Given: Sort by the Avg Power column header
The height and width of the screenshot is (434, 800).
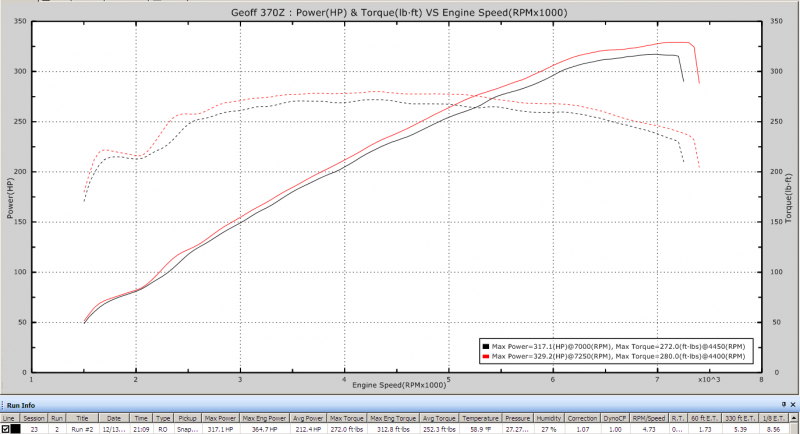Looking at the screenshot, I should coord(308,418).
